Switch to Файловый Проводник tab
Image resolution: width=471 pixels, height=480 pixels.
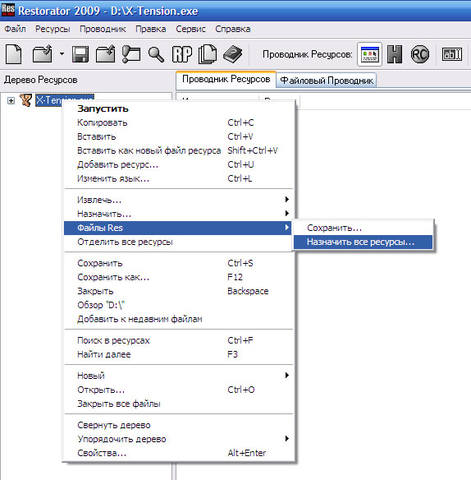[327, 80]
